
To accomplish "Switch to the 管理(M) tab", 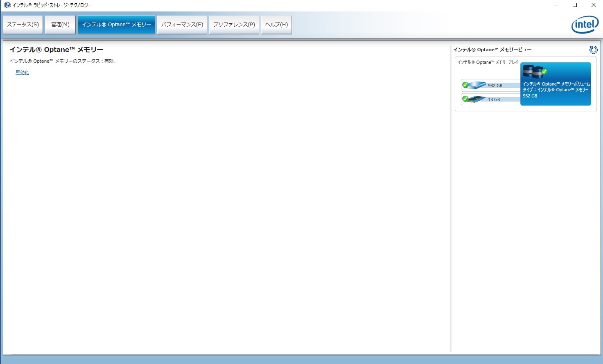I will 60,25.
